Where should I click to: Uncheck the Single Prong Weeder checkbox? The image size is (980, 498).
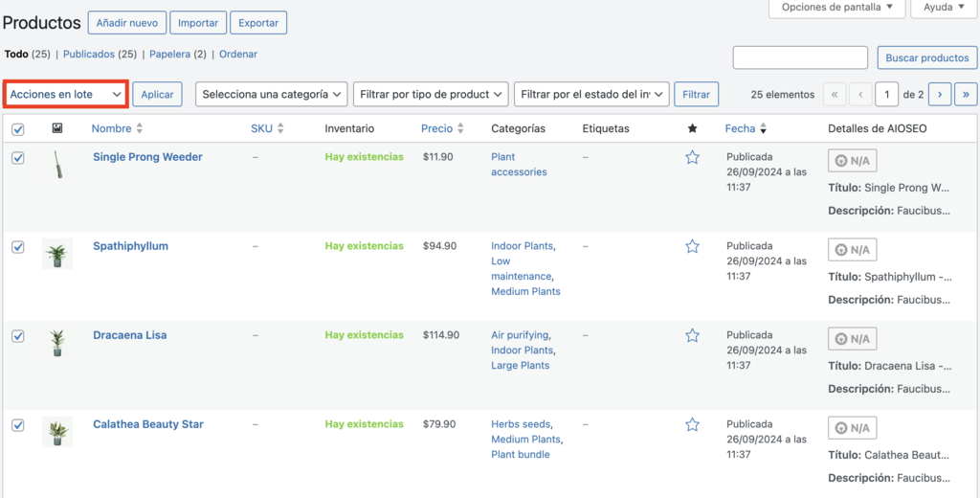[18, 158]
